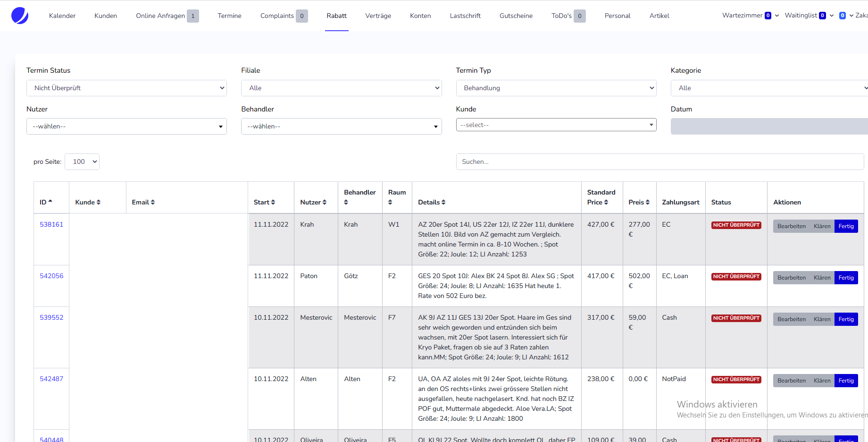Go to Personal tab
Screen dimensions: 868x442
point(618,16)
